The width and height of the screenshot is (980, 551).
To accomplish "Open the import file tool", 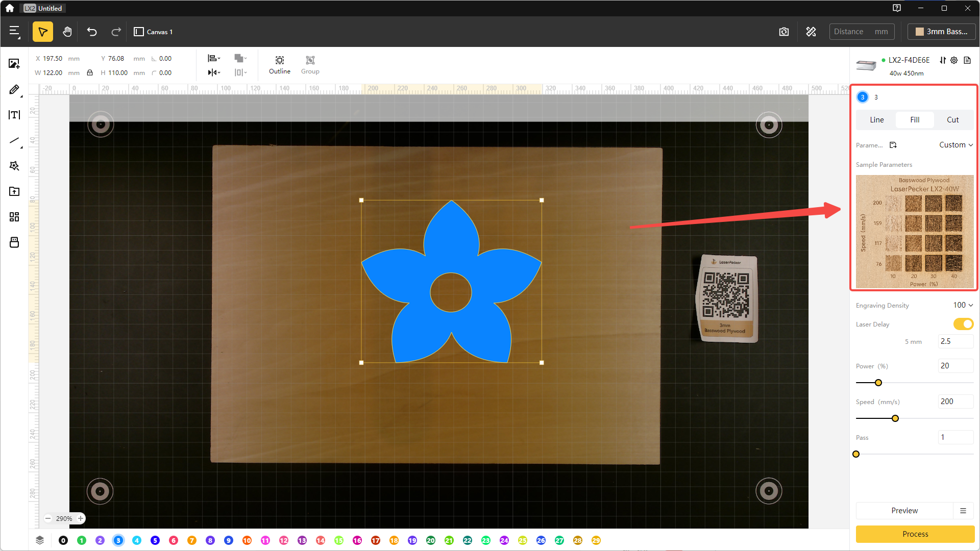I will click(x=14, y=191).
